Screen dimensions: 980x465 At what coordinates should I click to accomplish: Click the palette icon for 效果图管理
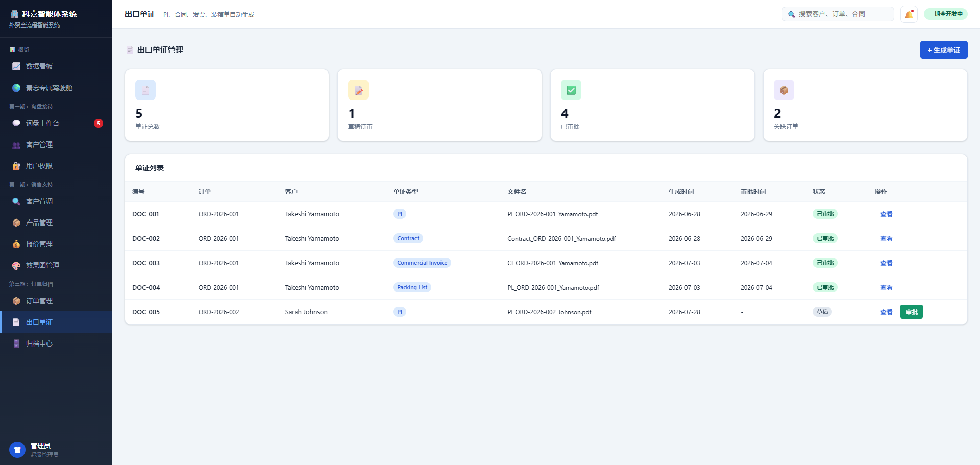pos(16,265)
